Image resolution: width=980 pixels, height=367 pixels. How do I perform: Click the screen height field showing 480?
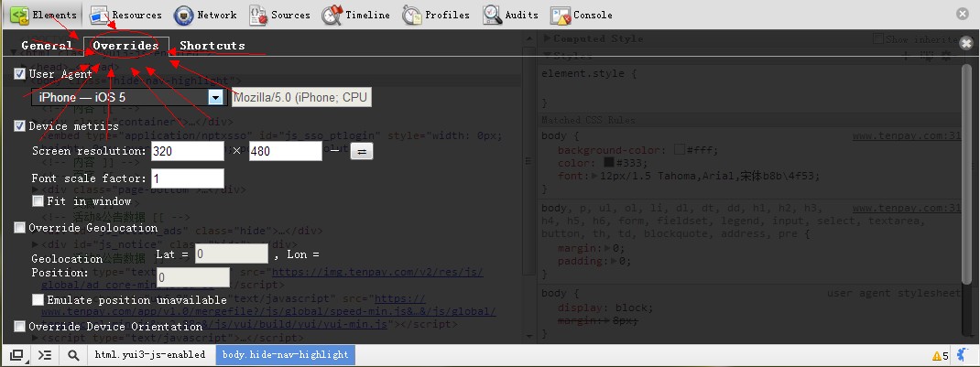click(x=285, y=151)
